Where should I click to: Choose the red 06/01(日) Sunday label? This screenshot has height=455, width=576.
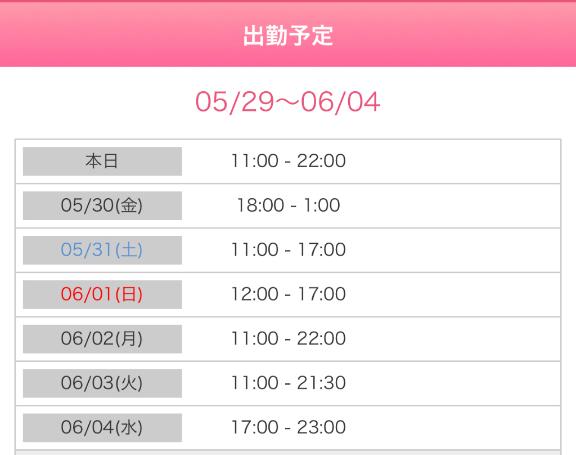tap(102, 294)
